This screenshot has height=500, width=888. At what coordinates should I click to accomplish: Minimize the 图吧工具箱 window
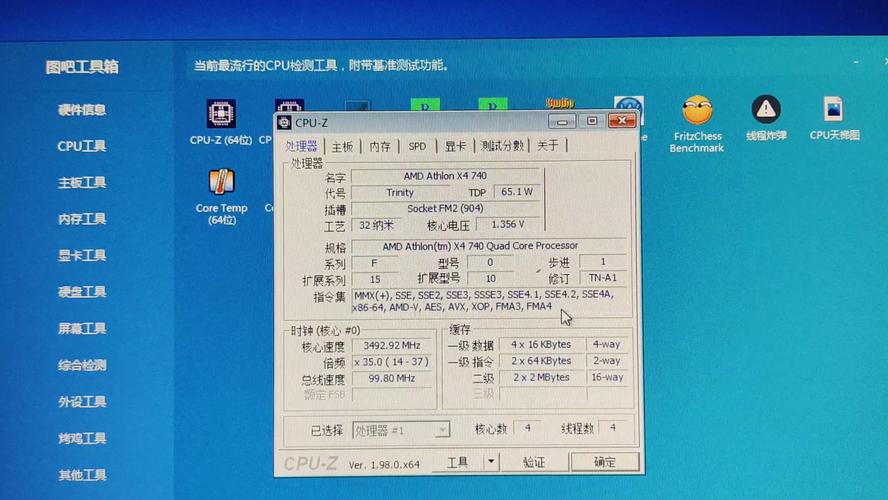point(856,61)
